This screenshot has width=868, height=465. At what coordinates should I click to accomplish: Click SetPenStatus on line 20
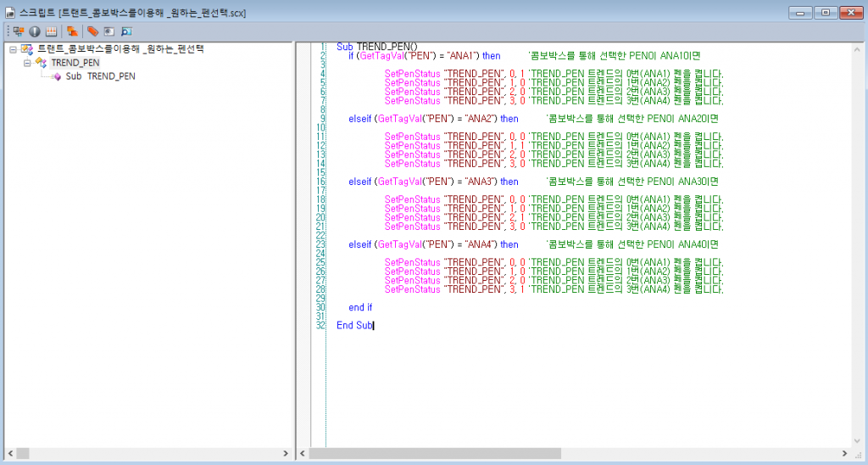coord(413,218)
